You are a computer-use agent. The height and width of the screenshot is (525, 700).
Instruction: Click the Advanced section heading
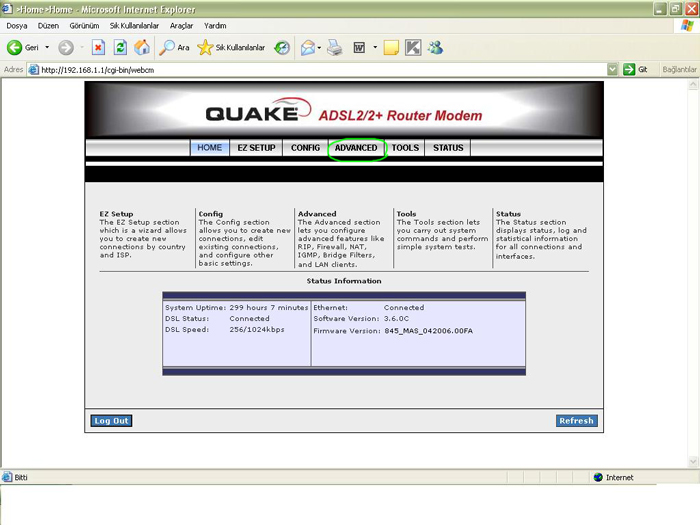317,214
